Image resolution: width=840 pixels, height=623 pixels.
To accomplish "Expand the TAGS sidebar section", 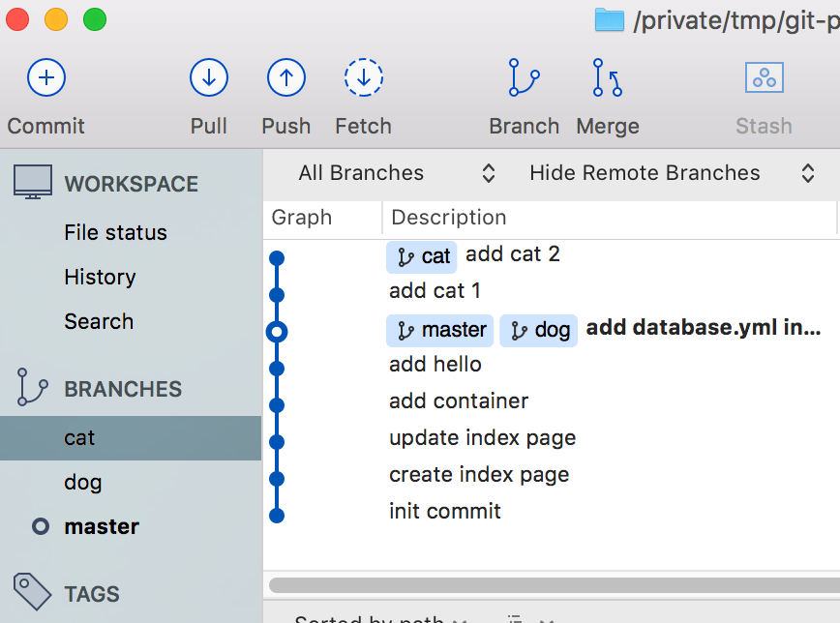I will [x=92, y=594].
